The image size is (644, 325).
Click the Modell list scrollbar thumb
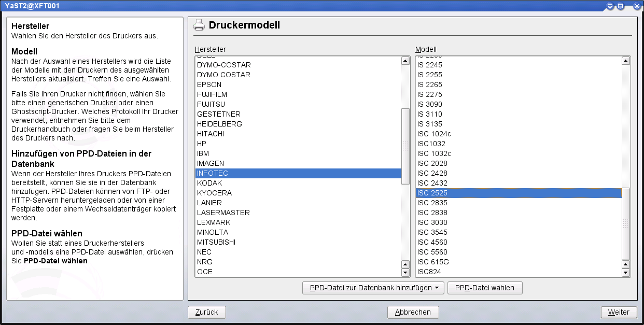625,223
